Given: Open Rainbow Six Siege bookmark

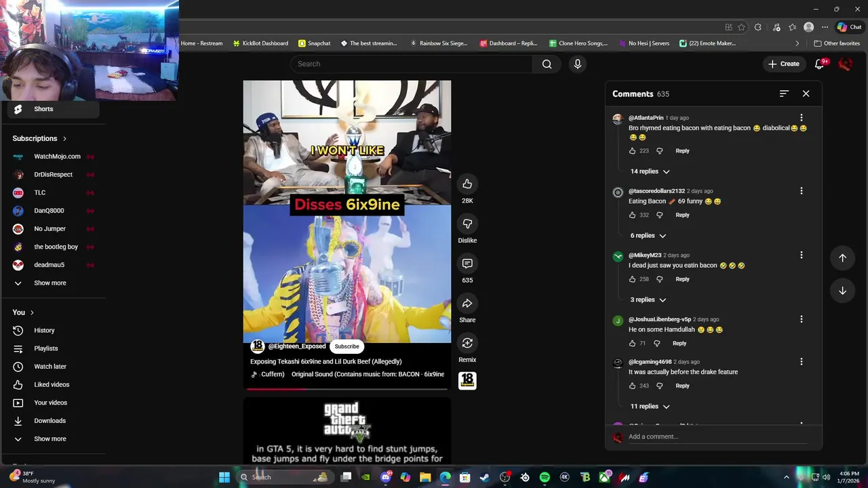Looking at the screenshot, I should 439,43.
